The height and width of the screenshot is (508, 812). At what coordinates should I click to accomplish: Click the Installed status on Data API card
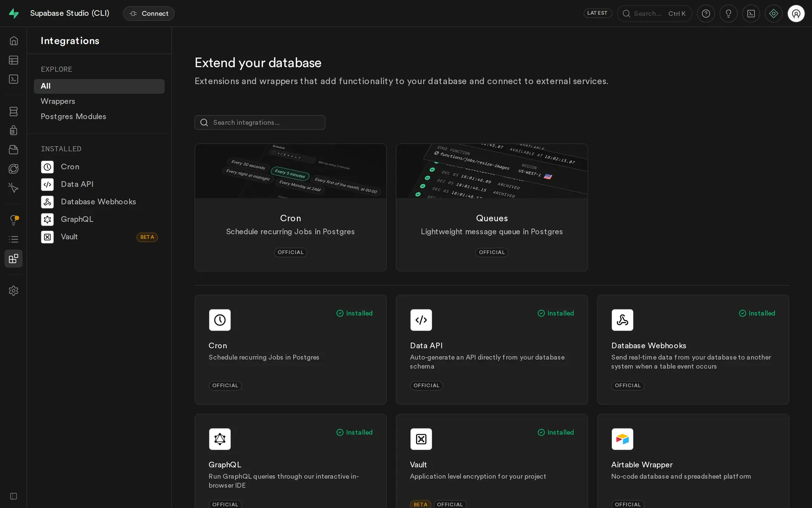pyautogui.click(x=556, y=313)
